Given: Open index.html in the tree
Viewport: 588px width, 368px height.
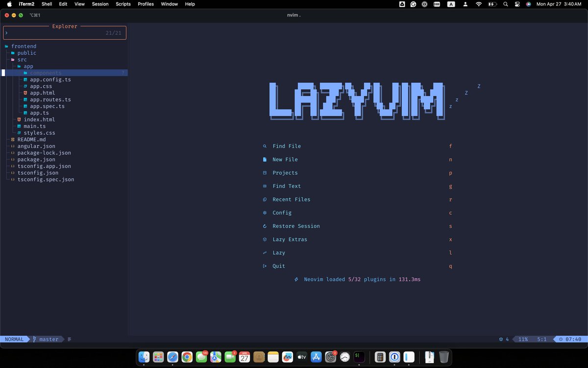Looking at the screenshot, I should point(39,119).
